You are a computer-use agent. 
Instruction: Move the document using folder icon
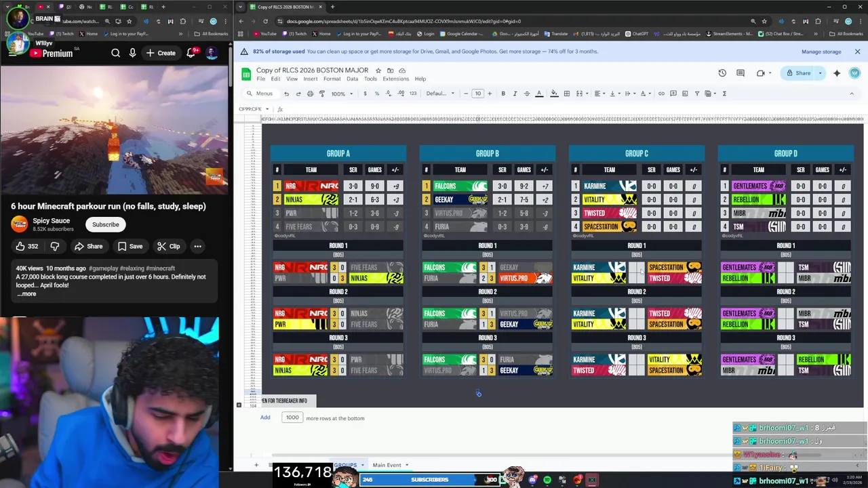click(x=390, y=70)
